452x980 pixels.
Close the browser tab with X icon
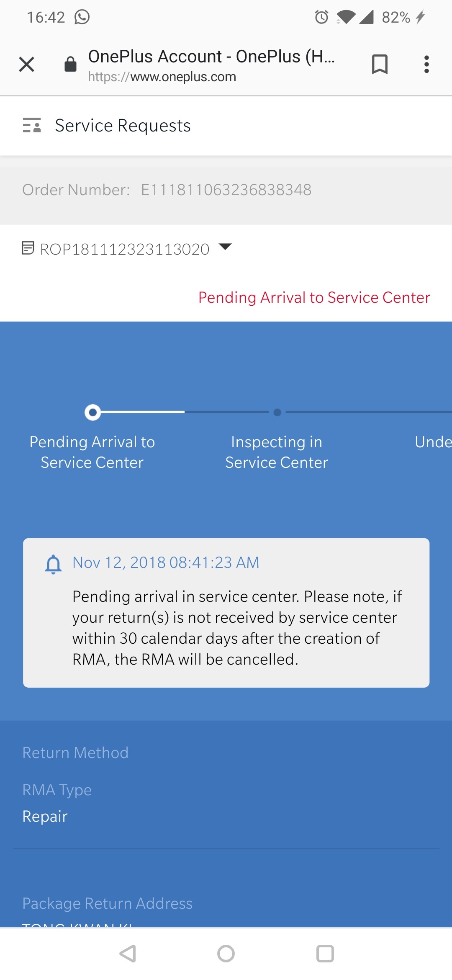pyautogui.click(x=26, y=64)
